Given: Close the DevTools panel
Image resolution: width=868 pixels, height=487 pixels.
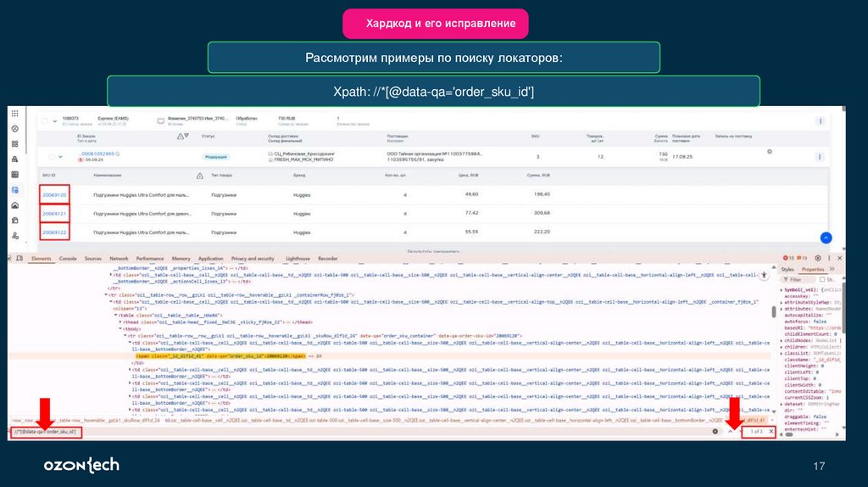Looking at the screenshot, I should pyautogui.click(x=840, y=258).
